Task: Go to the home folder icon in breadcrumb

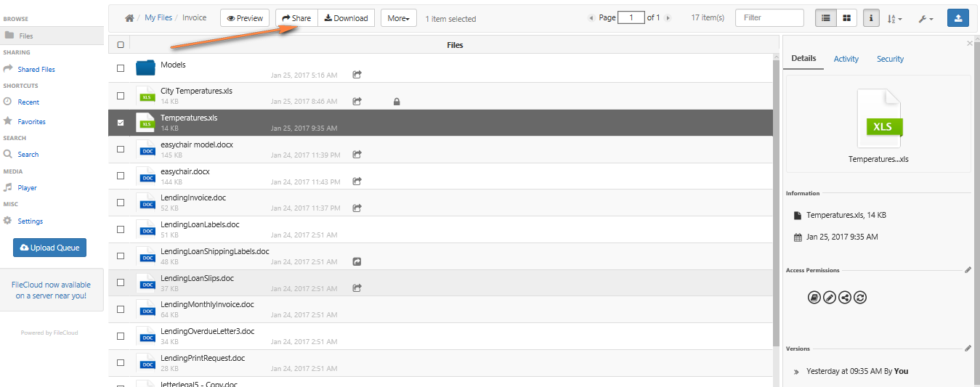Action: [129, 18]
